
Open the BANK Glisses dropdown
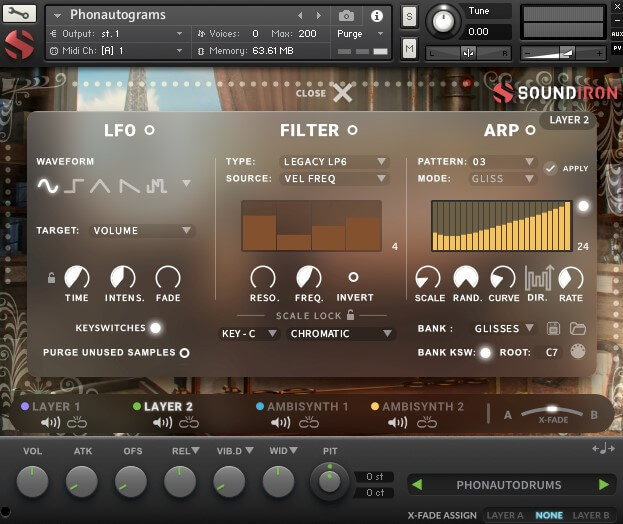click(504, 329)
